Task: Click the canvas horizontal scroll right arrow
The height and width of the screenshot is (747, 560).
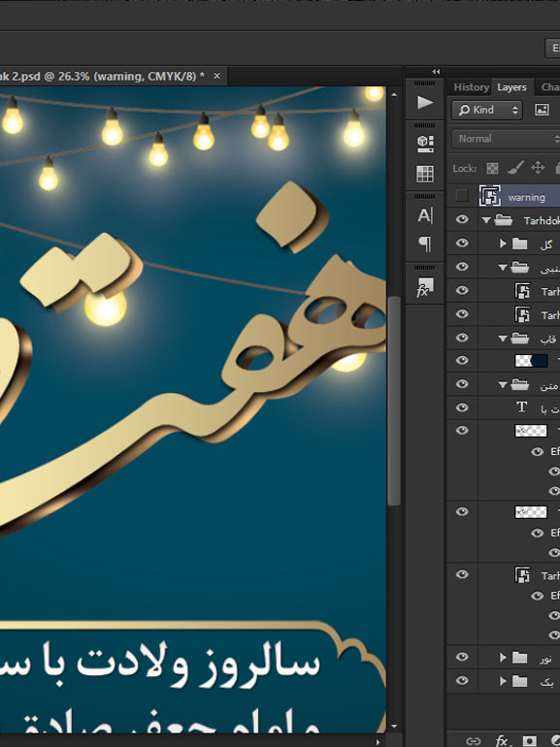Action: tap(379, 742)
